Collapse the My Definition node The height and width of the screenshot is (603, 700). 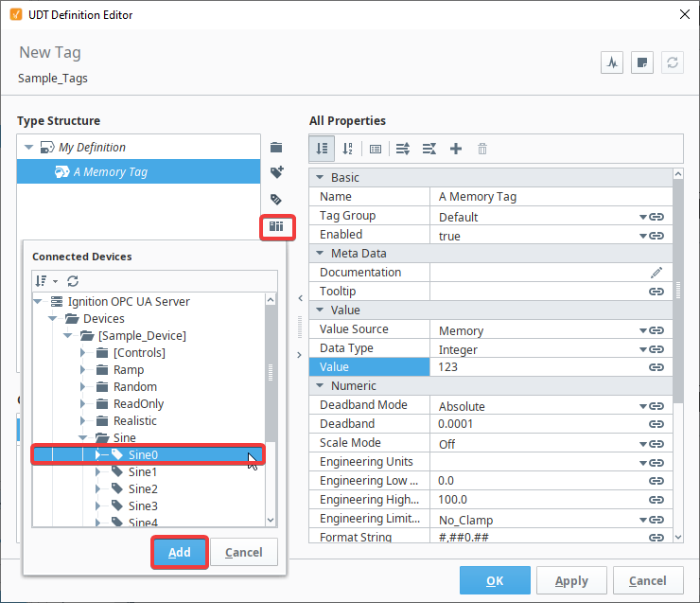29,147
